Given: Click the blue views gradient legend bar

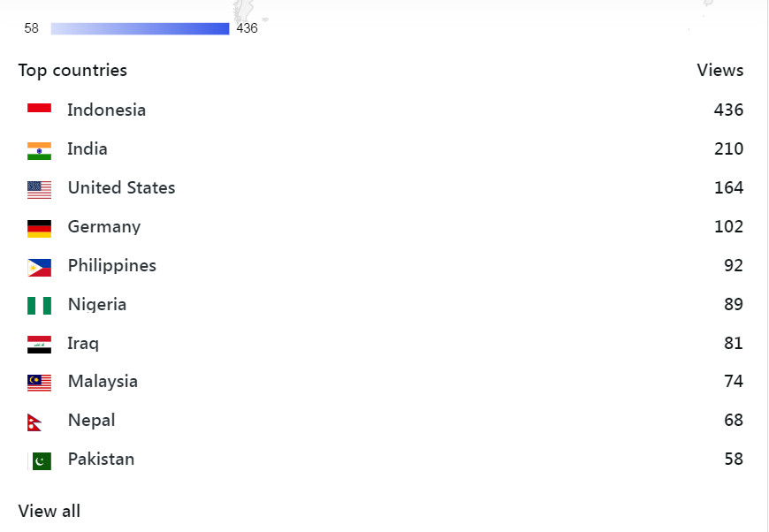Looking at the screenshot, I should pyautogui.click(x=140, y=28).
